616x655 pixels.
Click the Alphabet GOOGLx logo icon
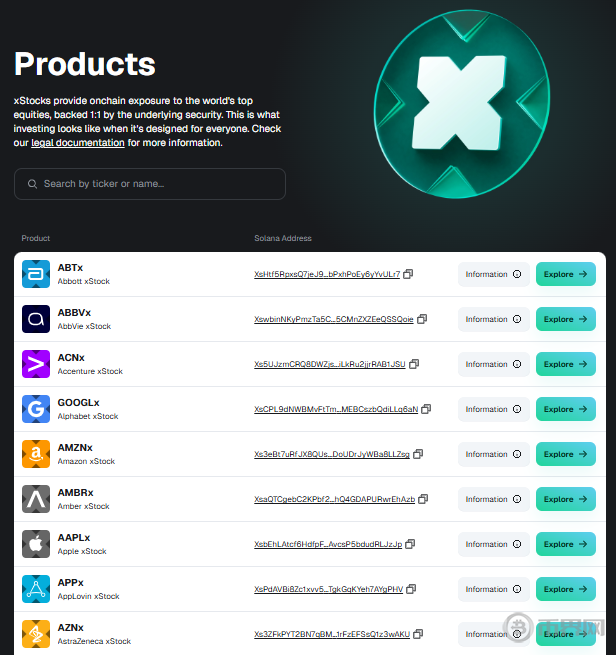(36, 409)
